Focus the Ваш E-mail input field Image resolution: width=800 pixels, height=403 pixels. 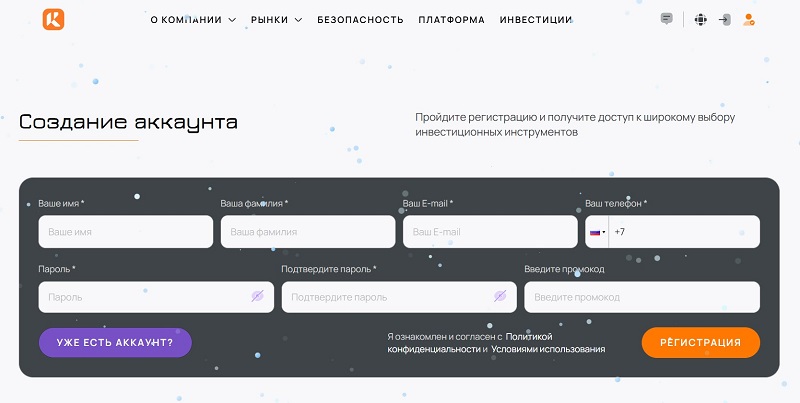(x=490, y=232)
